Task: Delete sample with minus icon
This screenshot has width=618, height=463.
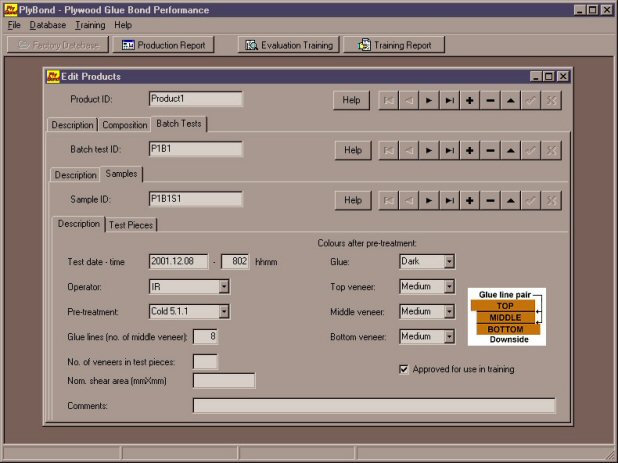Action: [x=490, y=201]
